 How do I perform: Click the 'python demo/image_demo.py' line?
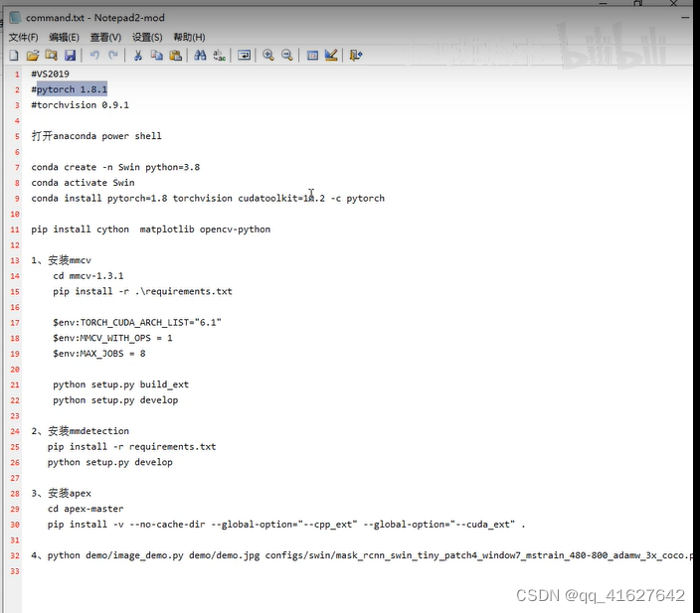(362, 556)
